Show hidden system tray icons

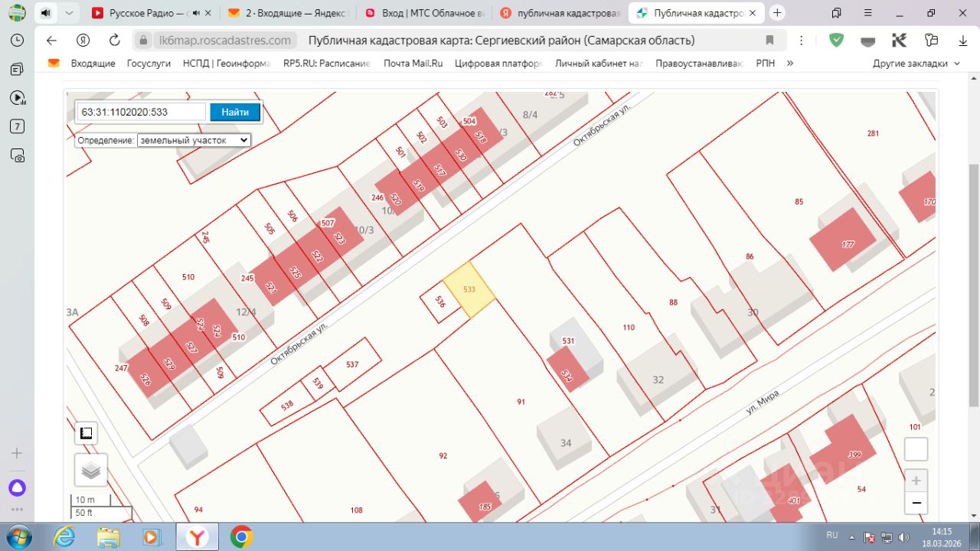[853, 536]
